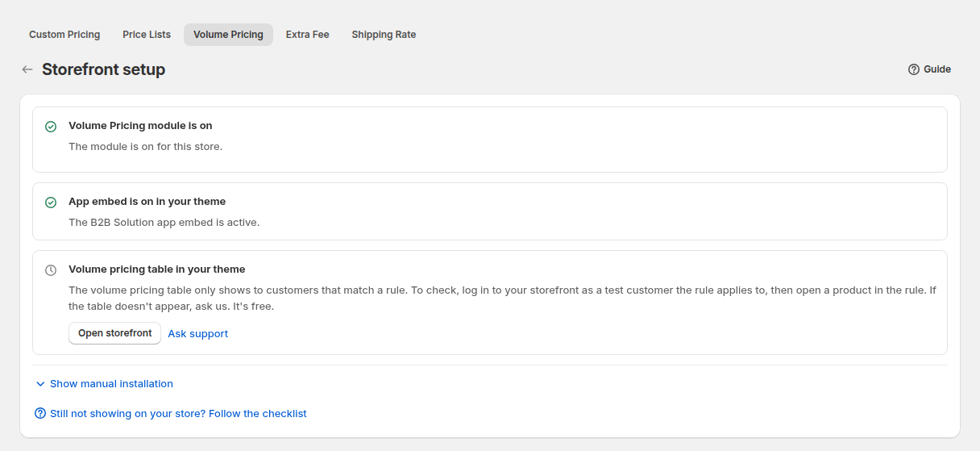Open the Still not showing checklist link
This screenshot has width=980, height=451.
pos(178,413)
